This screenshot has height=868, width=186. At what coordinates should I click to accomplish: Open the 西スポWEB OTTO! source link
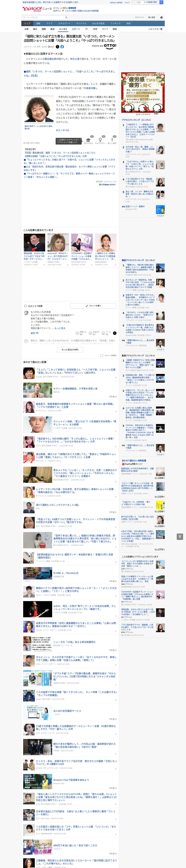click(x=108, y=184)
